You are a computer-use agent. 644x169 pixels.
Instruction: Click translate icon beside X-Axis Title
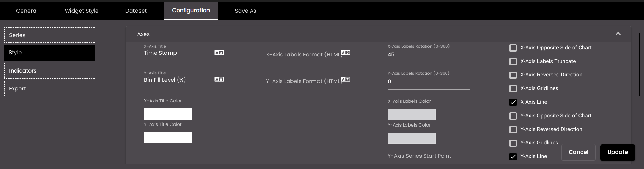tap(219, 53)
